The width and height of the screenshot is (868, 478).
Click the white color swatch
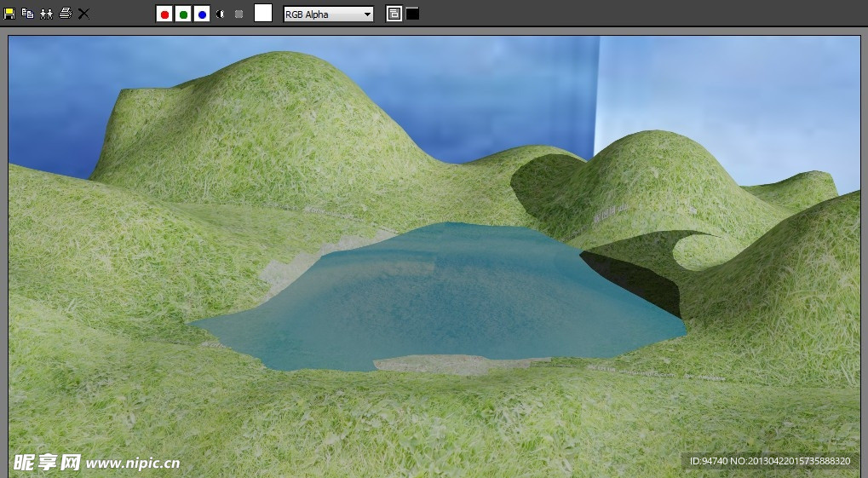(263, 14)
